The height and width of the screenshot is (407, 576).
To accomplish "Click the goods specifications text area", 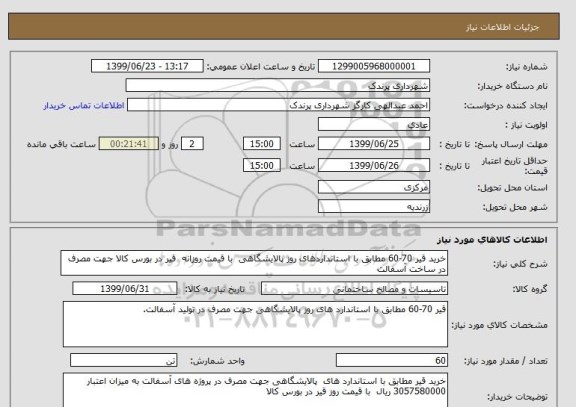I will click(255, 324).
